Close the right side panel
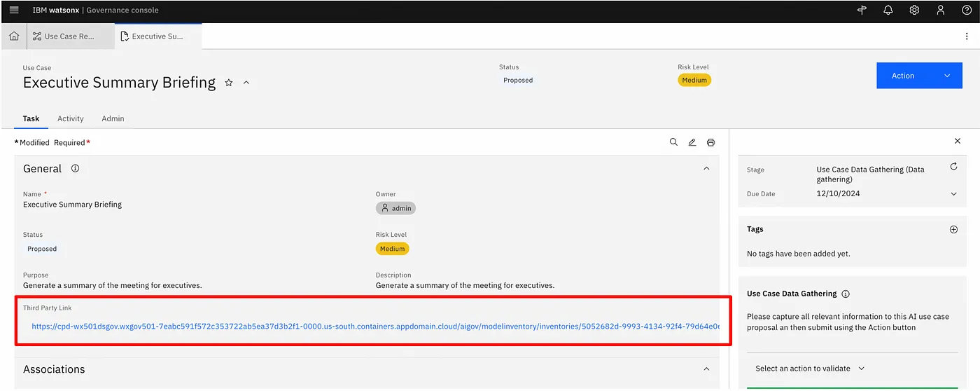Image resolution: width=980 pixels, height=391 pixels. click(x=958, y=142)
